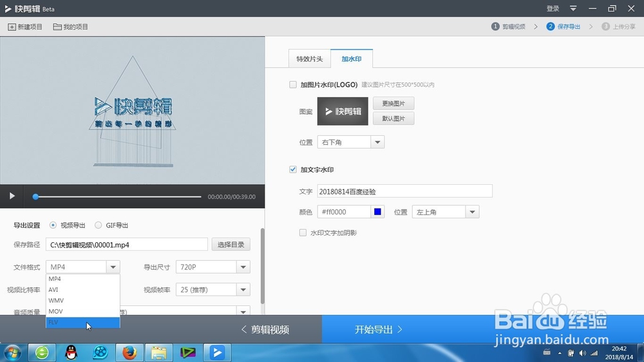Click the Windows Start button
Screen dimensions: 644x362
12,352
